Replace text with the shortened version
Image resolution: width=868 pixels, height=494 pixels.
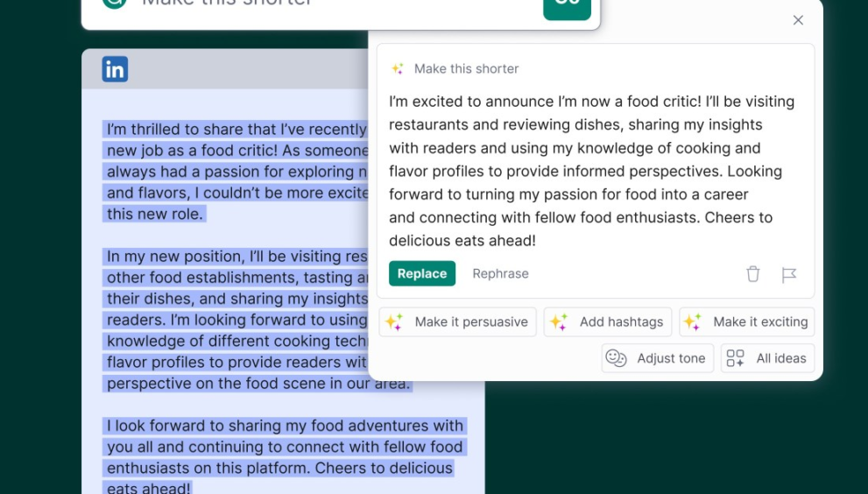[422, 273]
